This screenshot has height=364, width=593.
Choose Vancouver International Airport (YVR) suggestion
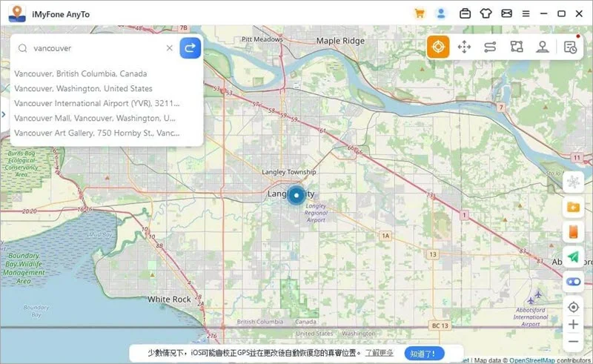[x=97, y=103]
